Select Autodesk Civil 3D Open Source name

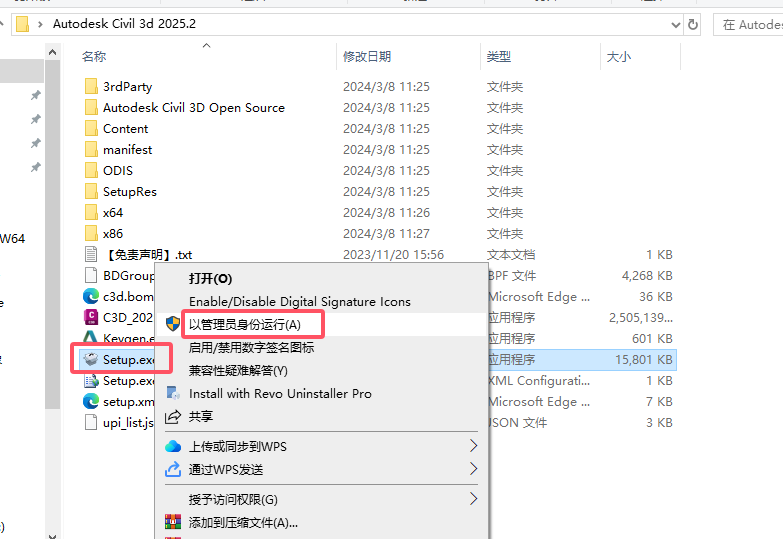pyautogui.click(x=194, y=107)
